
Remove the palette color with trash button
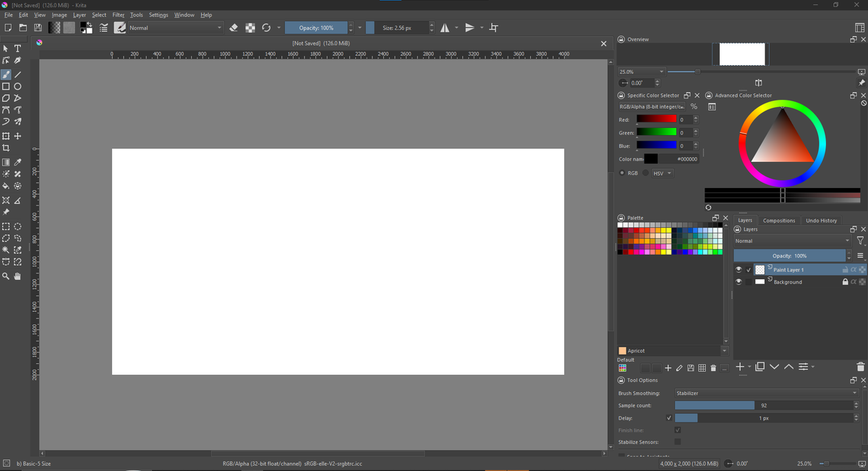(x=713, y=368)
